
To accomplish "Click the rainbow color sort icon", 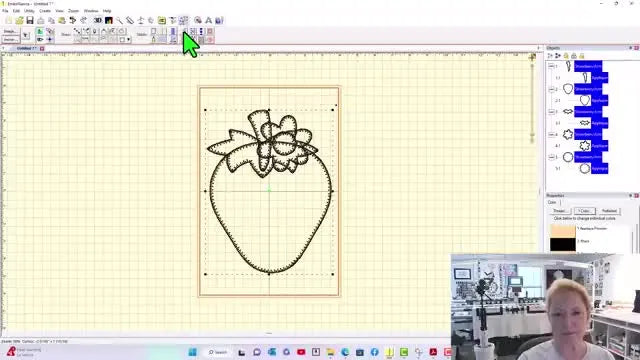I will point(109,20).
